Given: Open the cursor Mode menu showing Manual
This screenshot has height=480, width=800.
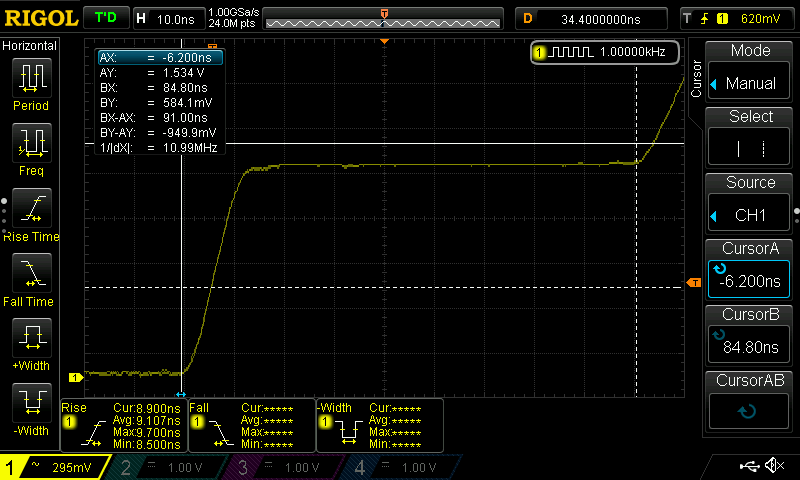Looking at the screenshot, I should [749, 83].
